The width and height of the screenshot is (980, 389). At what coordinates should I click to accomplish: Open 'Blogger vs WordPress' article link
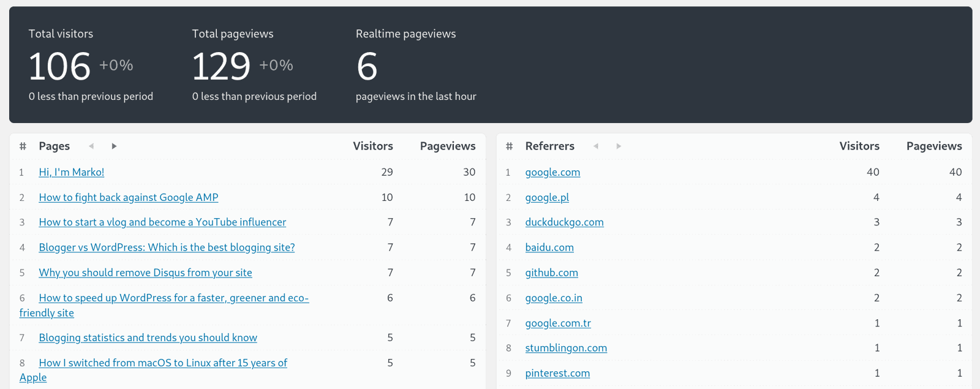[x=167, y=247]
